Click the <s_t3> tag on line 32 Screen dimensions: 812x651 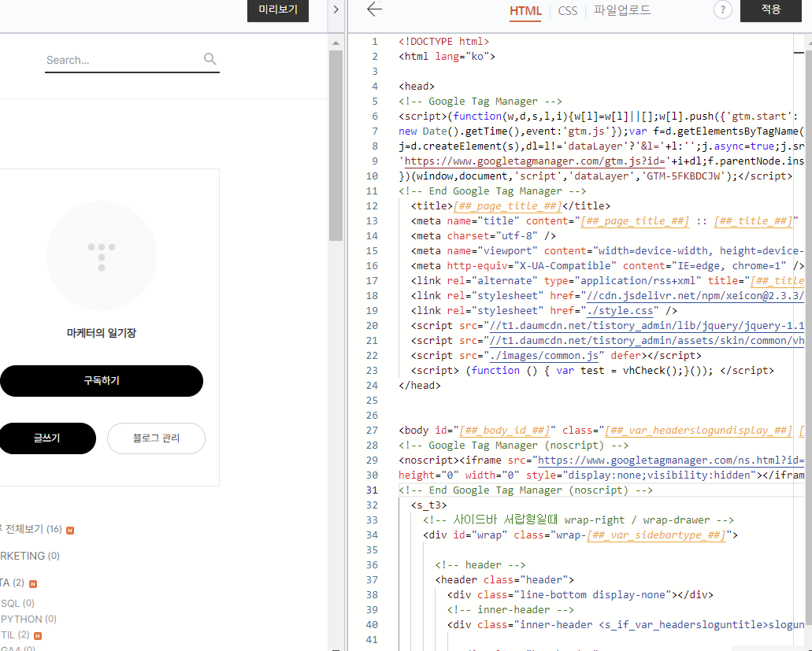click(x=428, y=505)
